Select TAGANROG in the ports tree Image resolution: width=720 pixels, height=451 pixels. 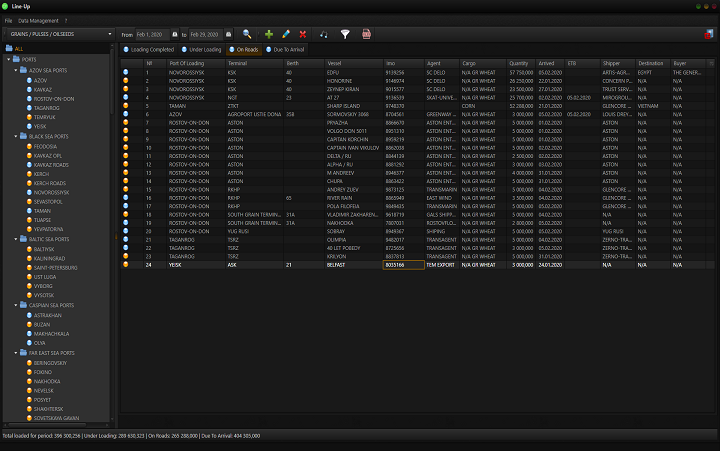click(46, 108)
